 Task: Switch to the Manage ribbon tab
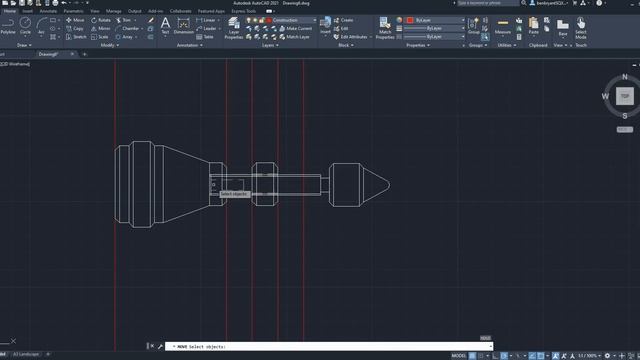pyautogui.click(x=113, y=11)
